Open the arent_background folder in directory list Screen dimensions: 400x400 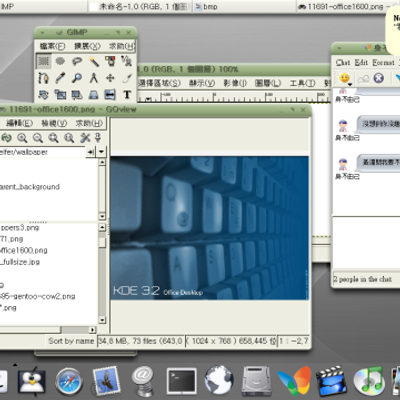tap(30, 187)
